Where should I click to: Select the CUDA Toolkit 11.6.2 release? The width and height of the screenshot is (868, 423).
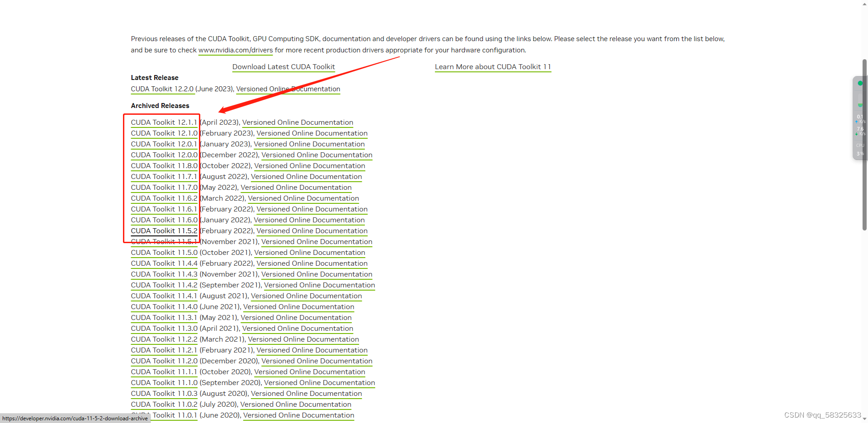(164, 198)
